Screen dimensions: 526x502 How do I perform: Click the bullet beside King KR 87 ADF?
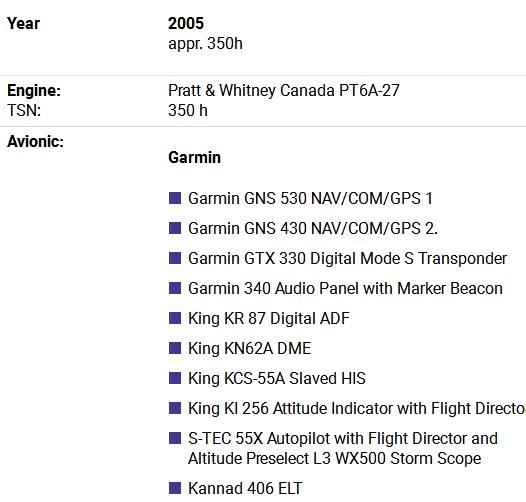click(x=175, y=318)
